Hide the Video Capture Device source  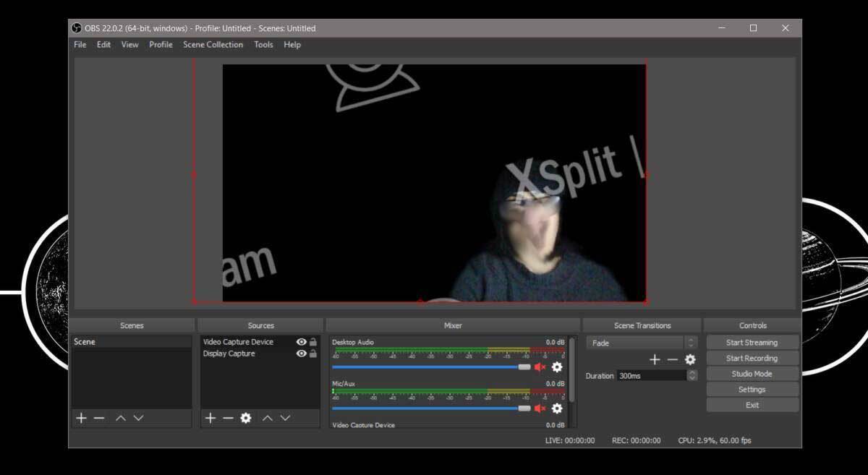(301, 342)
